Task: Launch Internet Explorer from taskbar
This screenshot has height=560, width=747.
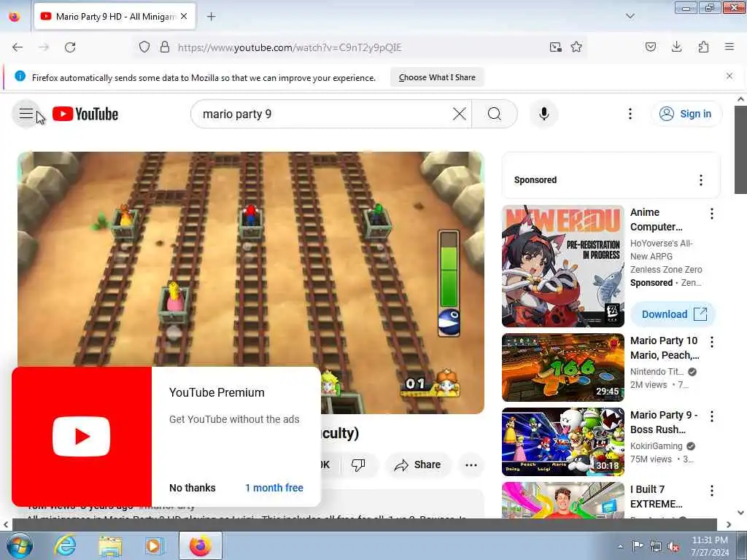Action: click(x=65, y=545)
